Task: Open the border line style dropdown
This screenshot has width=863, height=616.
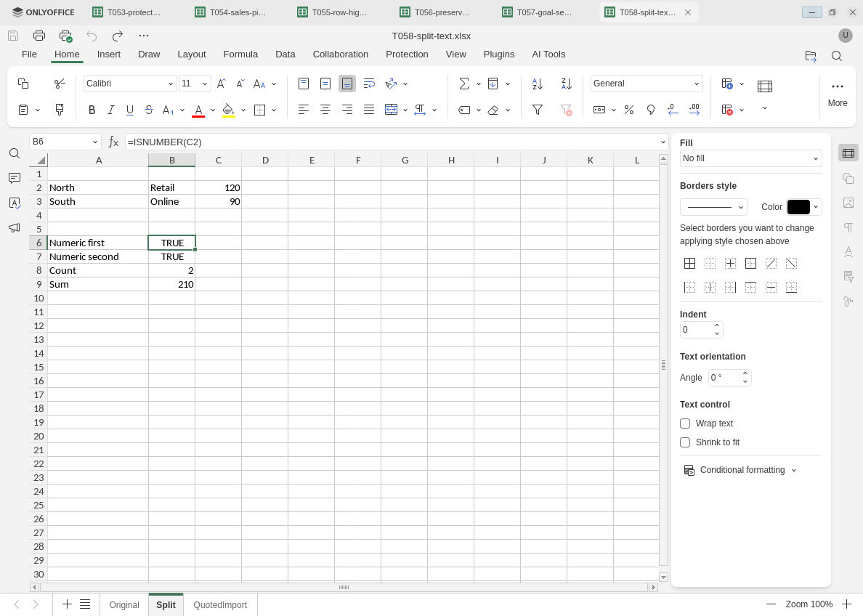Action: pyautogui.click(x=713, y=207)
